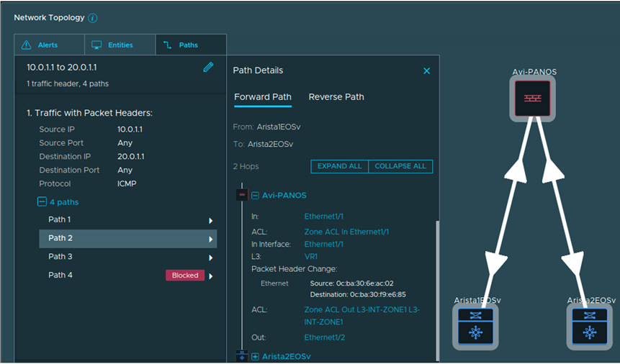The image size is (620, 364).
Task: Collapse the Avi-PANOS hop details
Action: (255, 195)
